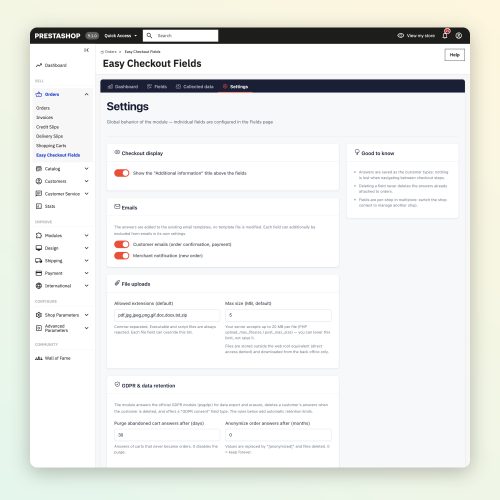
Task: Open the notifications bell
Action: click(x=445, y=35)
